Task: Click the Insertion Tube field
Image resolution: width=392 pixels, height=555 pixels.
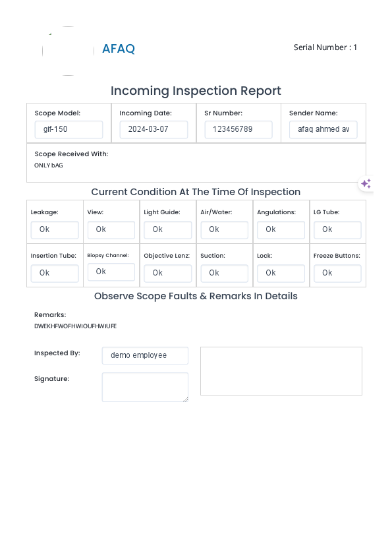Action: click(x=55, y=273)
